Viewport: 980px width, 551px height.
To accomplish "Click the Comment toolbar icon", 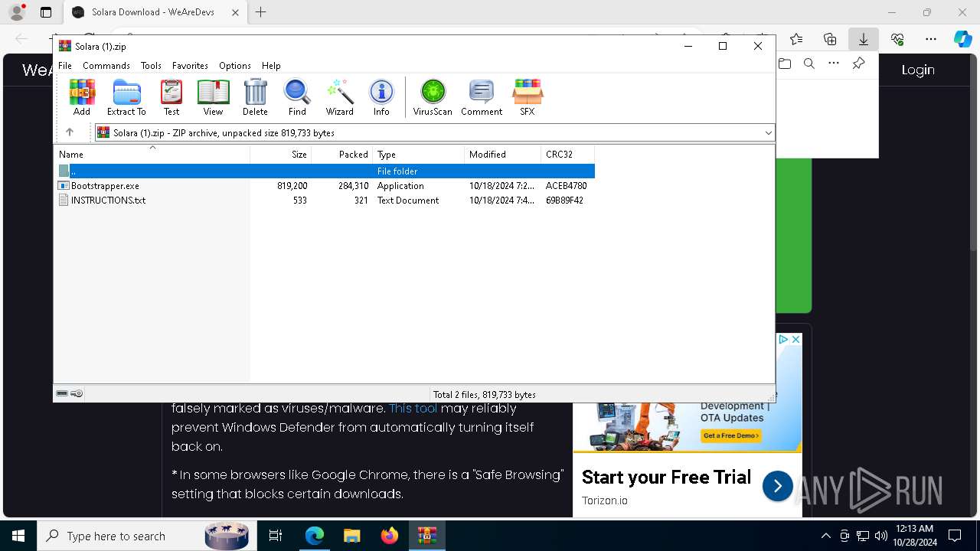I will pos(482,97).
